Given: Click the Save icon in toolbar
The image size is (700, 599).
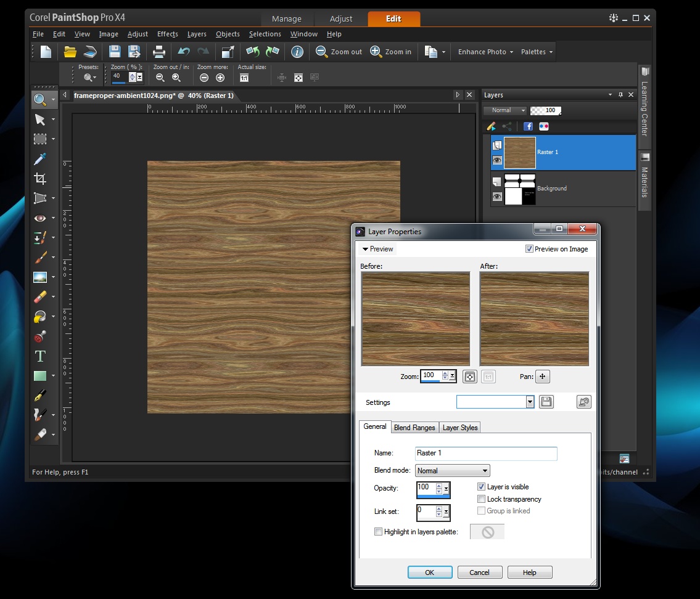Looking at the screenshot, I should 115,52.
